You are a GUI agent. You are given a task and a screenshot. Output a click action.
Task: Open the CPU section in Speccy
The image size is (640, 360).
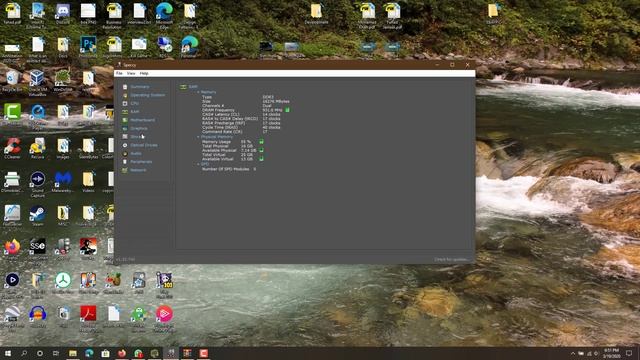tap(135, 104)
